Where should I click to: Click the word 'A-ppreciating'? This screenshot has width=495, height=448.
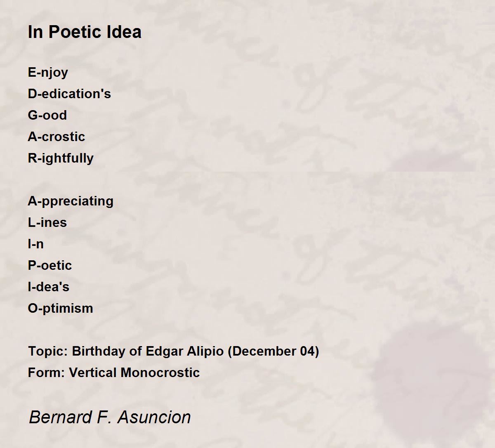pyautogui.click(x=71, y=201)
